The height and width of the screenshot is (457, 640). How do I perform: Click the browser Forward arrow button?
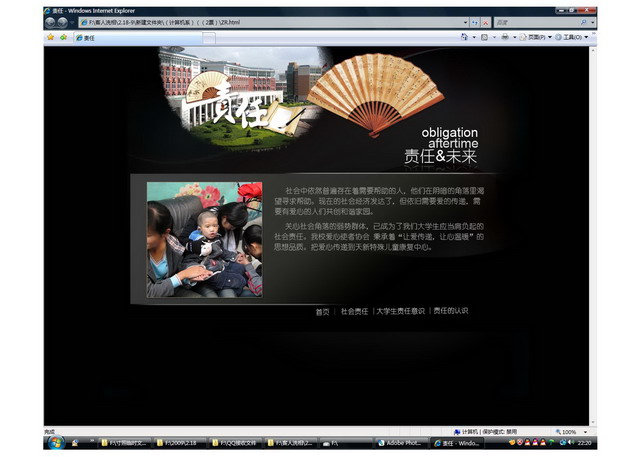pos(62,22)
